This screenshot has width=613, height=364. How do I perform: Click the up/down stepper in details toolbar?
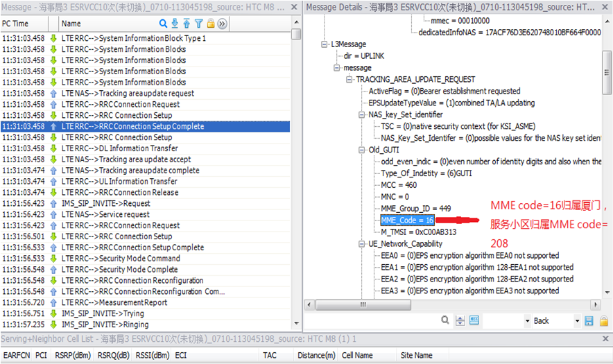click(x=460, y=320)
